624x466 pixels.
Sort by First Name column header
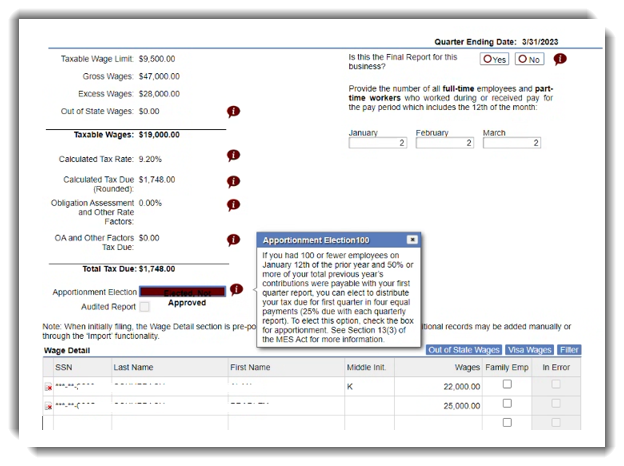pos(287,367)
